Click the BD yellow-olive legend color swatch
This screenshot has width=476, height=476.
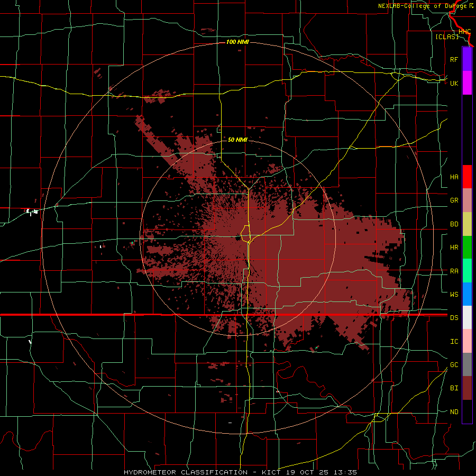point(467,224)
